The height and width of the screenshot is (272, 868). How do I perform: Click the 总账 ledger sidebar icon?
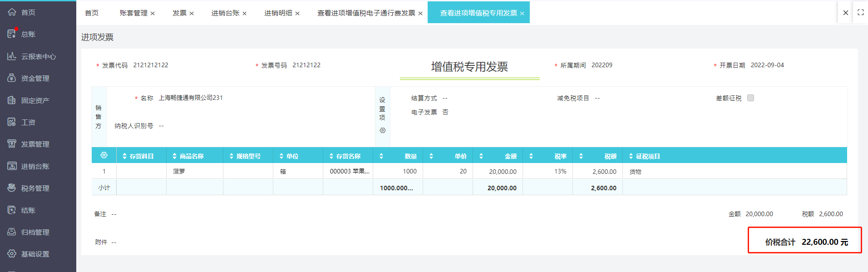coord(12,34)
